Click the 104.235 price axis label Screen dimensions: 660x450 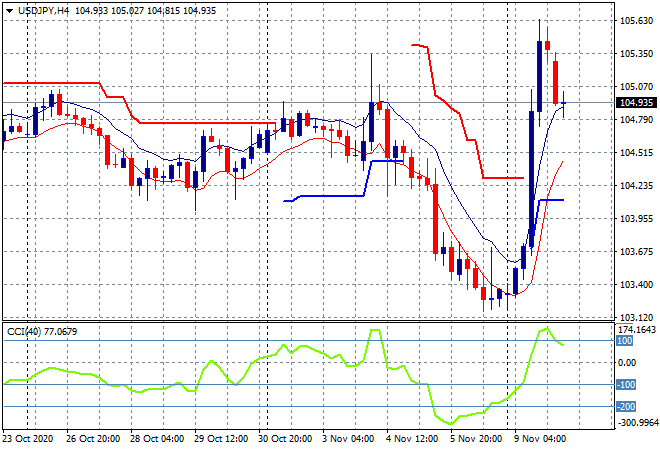point(636,186)
